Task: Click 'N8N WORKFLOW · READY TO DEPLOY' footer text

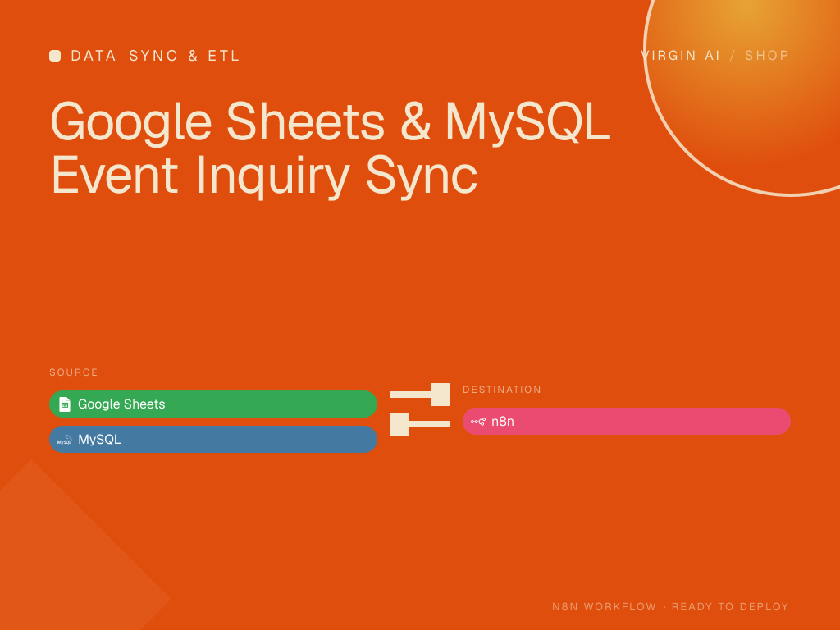Action: pyautogui.click(x=670, y=606)
